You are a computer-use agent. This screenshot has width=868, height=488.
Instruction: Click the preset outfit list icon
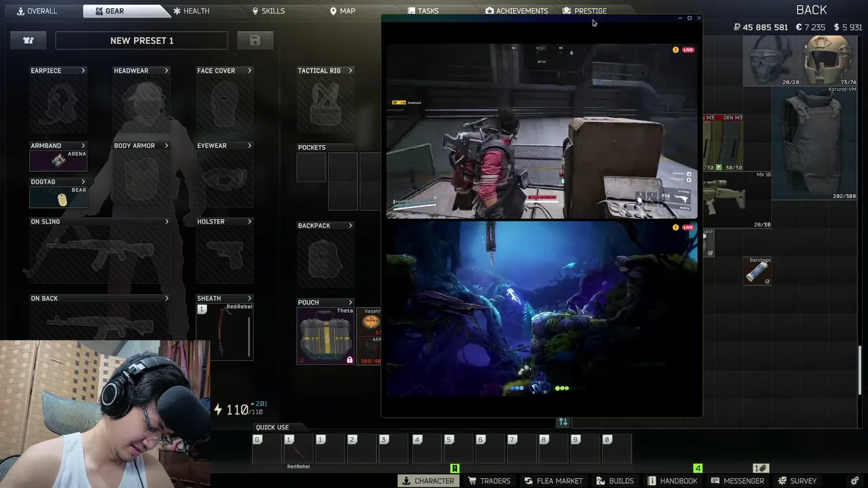point(28,41)
